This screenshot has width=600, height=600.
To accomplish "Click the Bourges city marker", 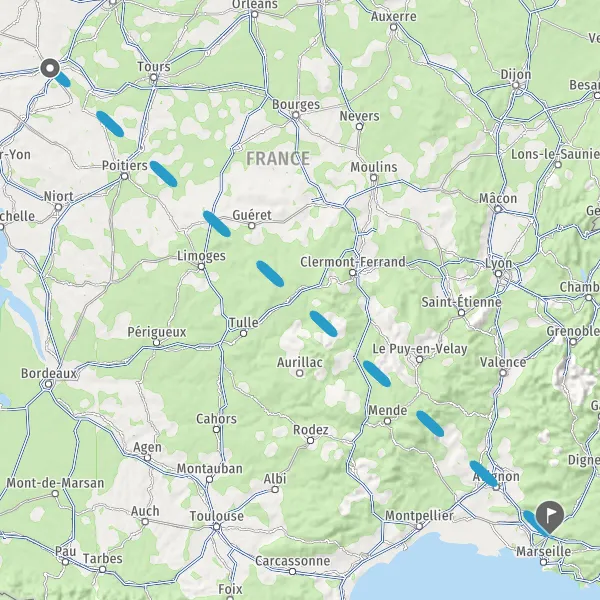I will click(x=295, y=115).
